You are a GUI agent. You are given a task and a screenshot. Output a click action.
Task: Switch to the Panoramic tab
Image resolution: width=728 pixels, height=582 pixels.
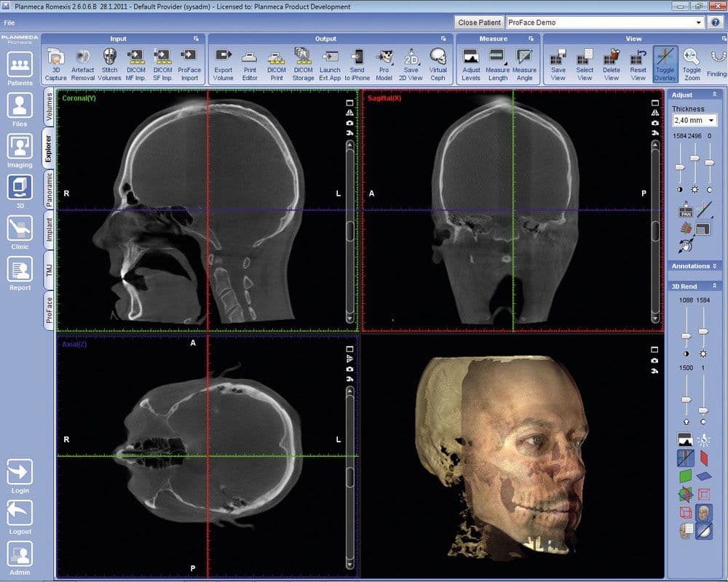click(x=50, y=189)
